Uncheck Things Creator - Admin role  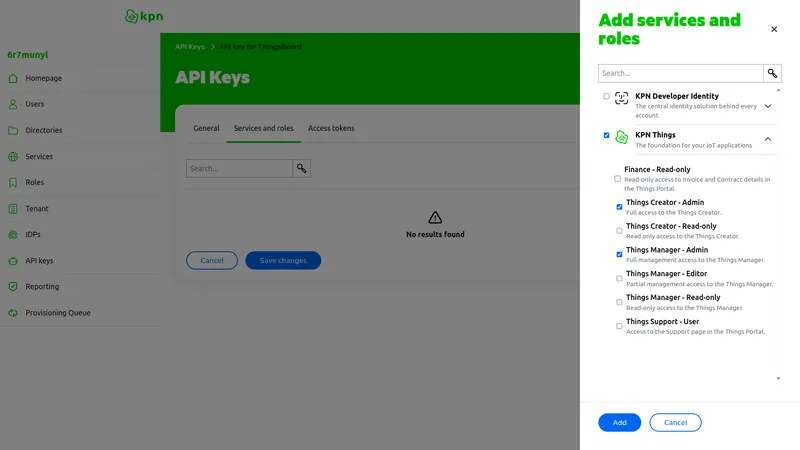point(619,207)
